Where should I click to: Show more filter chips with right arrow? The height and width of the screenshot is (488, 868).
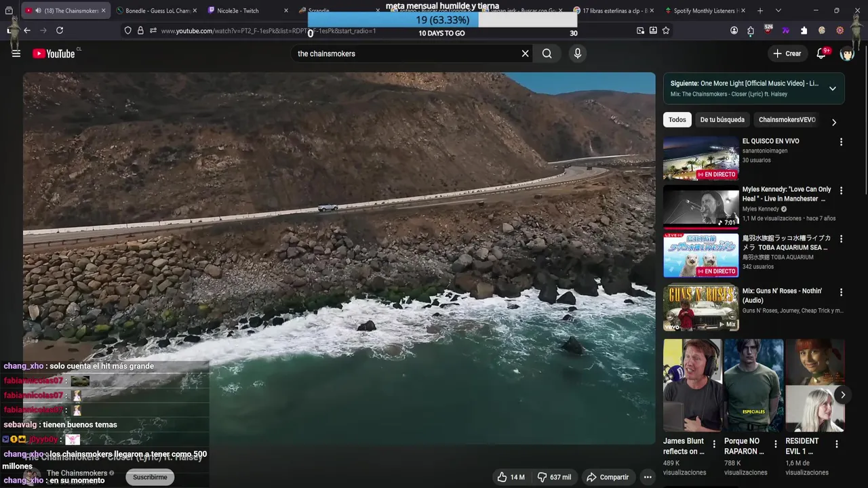833,122
